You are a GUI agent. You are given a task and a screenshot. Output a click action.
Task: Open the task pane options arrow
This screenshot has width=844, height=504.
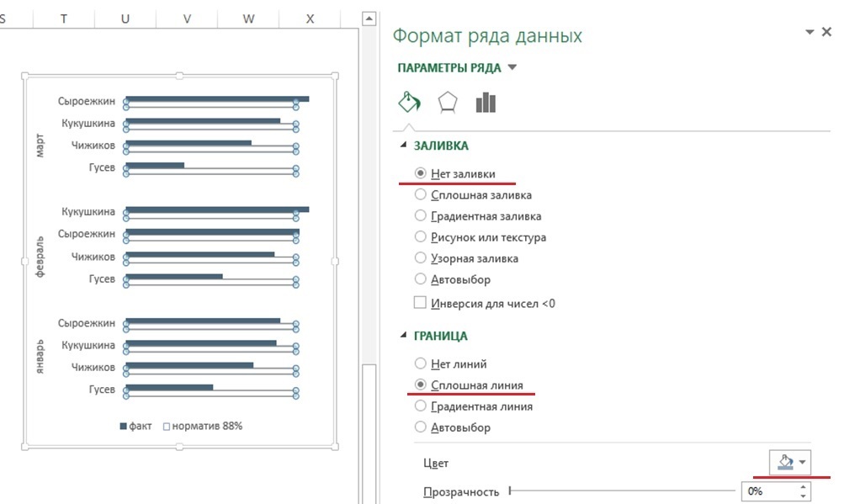[809, 32]
